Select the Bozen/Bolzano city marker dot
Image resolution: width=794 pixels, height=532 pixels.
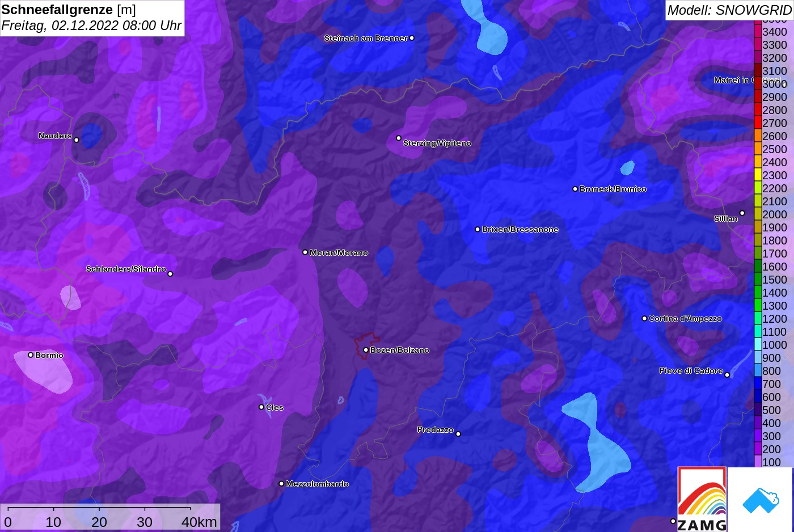[366, 350]
